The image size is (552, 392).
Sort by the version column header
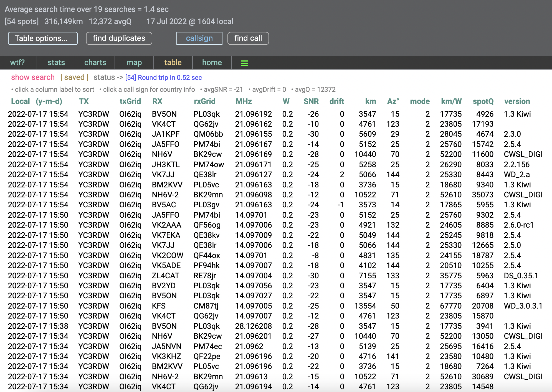(517, 101)
